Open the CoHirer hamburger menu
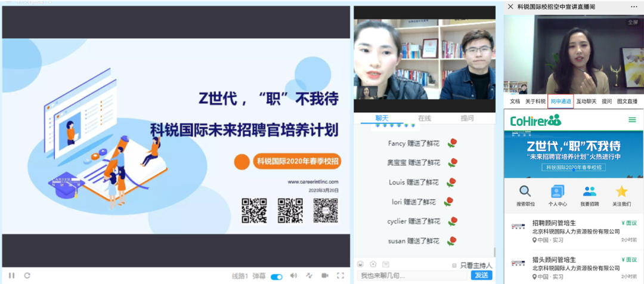 pyautogui.click(x=632, y=120)
